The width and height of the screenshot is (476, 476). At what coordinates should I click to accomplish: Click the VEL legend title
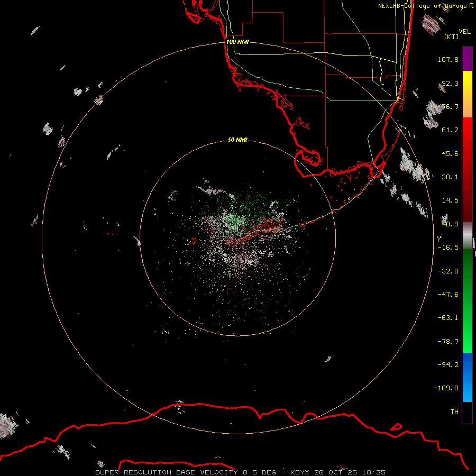[x=464, y=31]
